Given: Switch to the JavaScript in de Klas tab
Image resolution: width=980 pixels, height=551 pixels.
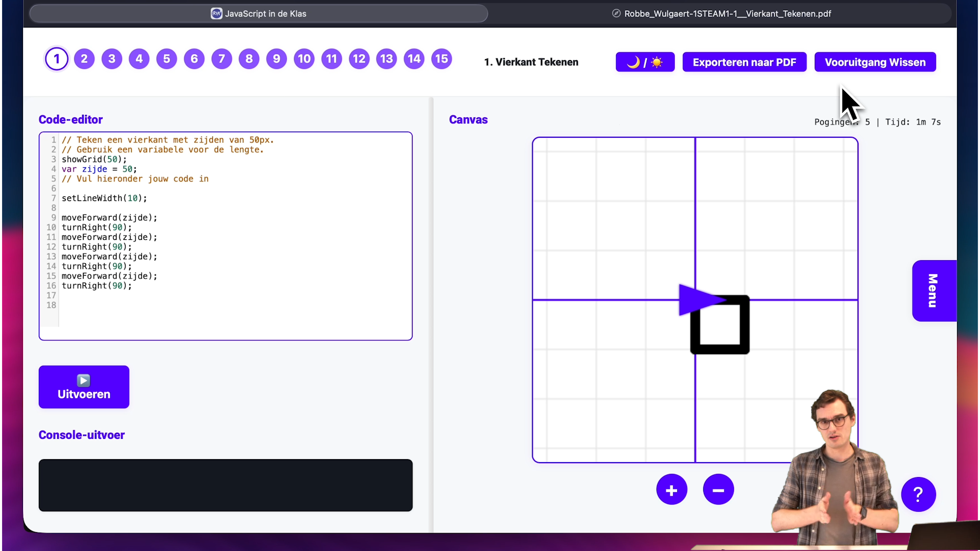Looking at the screenshot, I should (259, 14).
